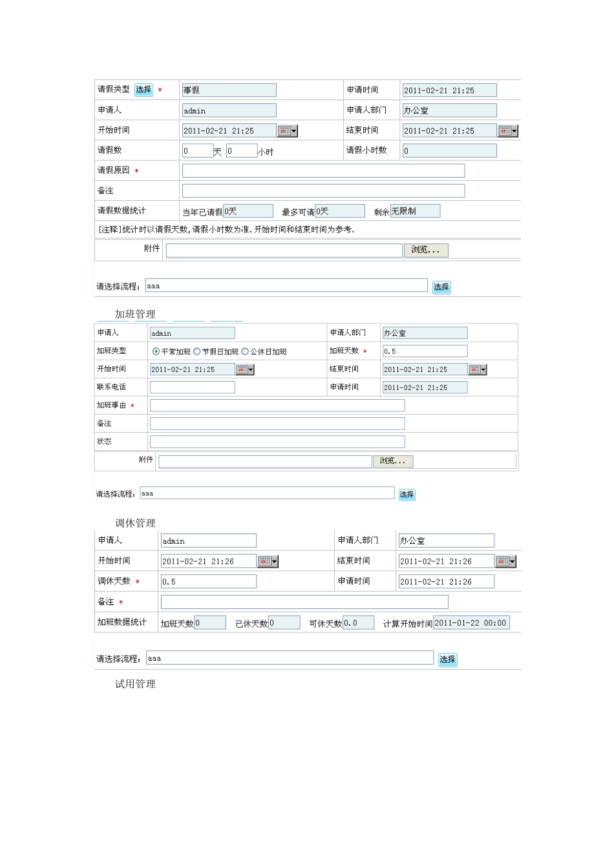Click the overtime 请选择流程 field with aaa
The height and width of the screenshot is (868, 614).
(x=267, y=493)
